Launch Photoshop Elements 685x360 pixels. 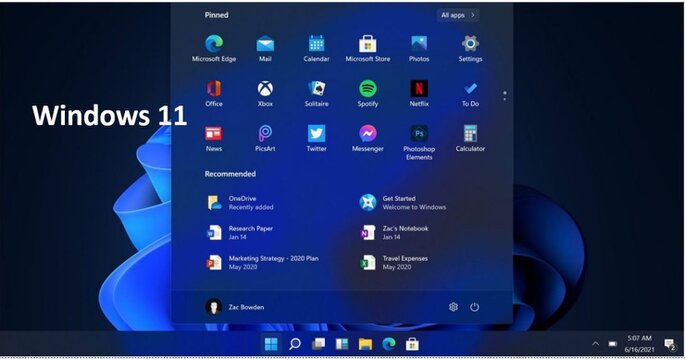click(x=419, y=142)
